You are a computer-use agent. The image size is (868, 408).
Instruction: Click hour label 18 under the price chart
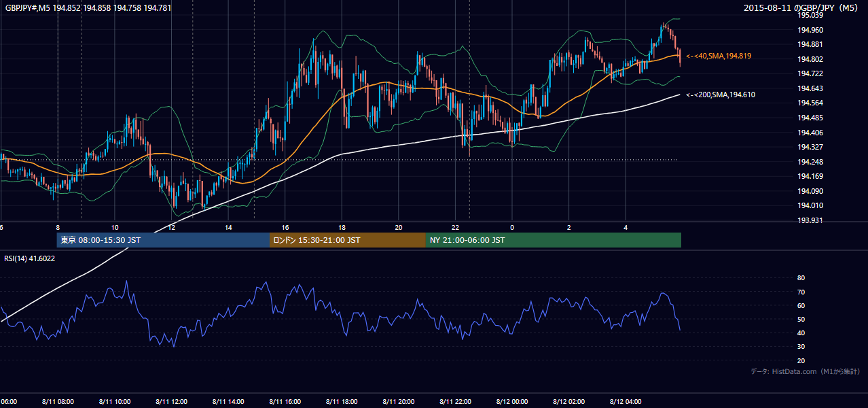tap(342, 227)
